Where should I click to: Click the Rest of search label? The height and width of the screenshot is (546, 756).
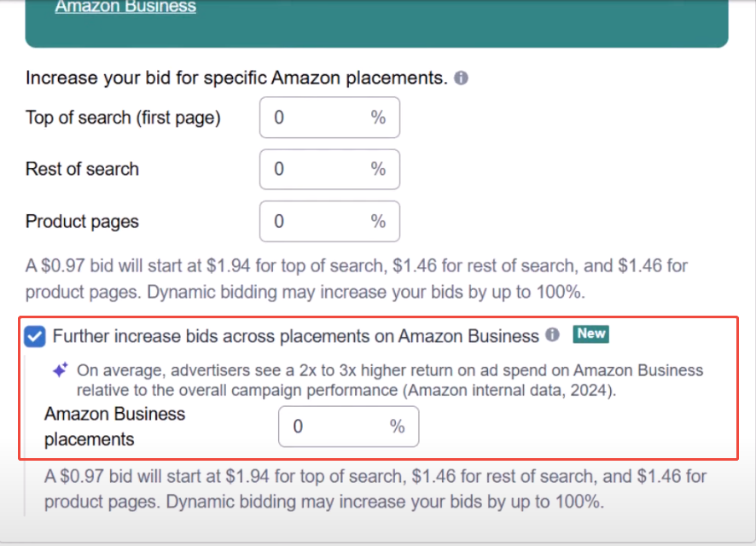coord(82,169)
